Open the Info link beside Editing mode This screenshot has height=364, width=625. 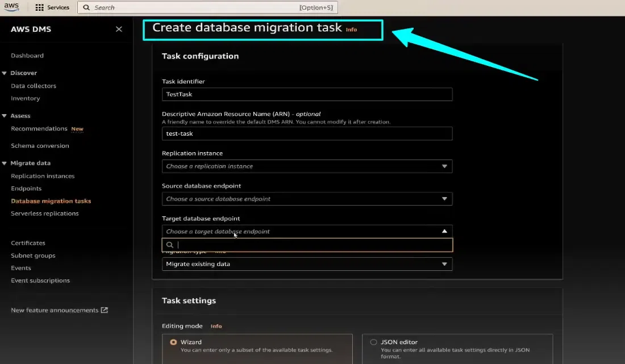coord(216,326)
